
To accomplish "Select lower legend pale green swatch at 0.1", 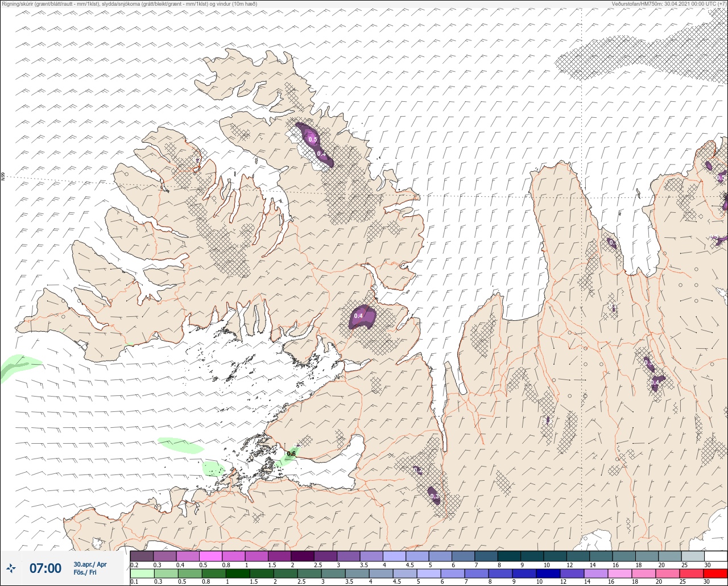I will coord(142,572).
